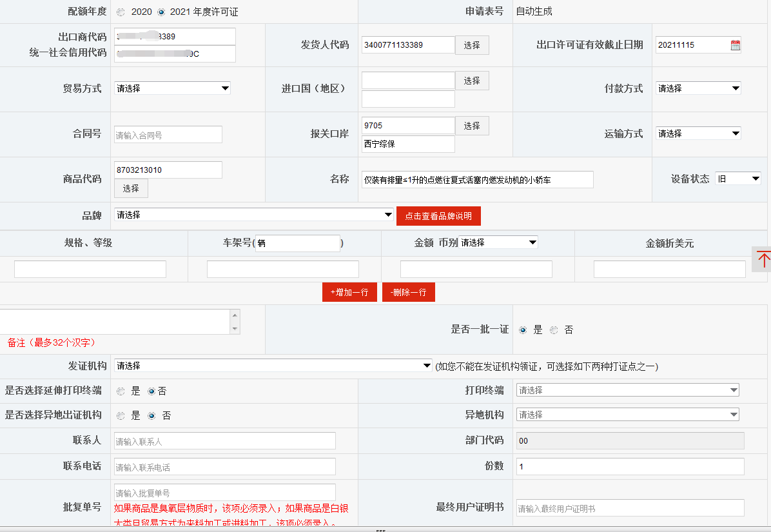Select the 2020 配额年度 radio button
771x532 pixels.
(121, 11)
